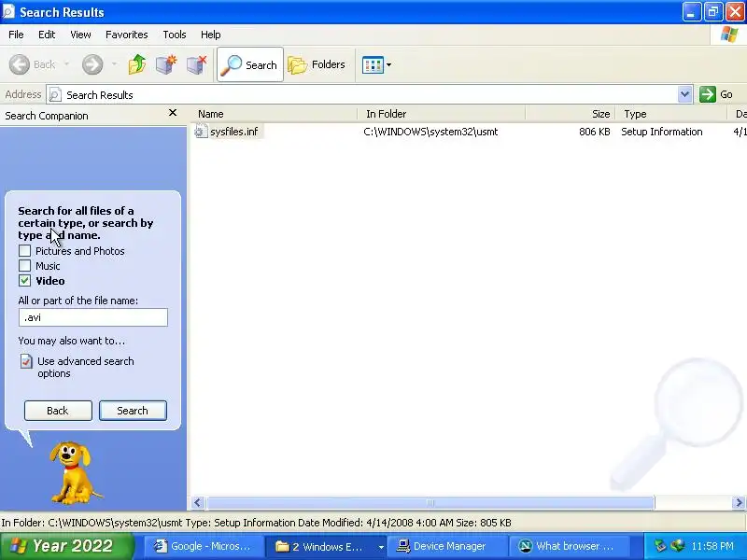Click Use advanced search options
The height and width of the screenshot is (560, 747).
[x=86, y=367]
